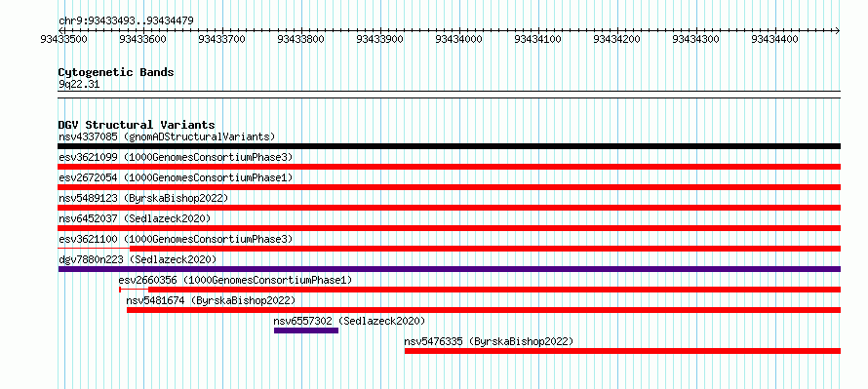Click ruler position 93433700
Image resolution: width=868 pixels, height=389 pixels.
point(222,39)
